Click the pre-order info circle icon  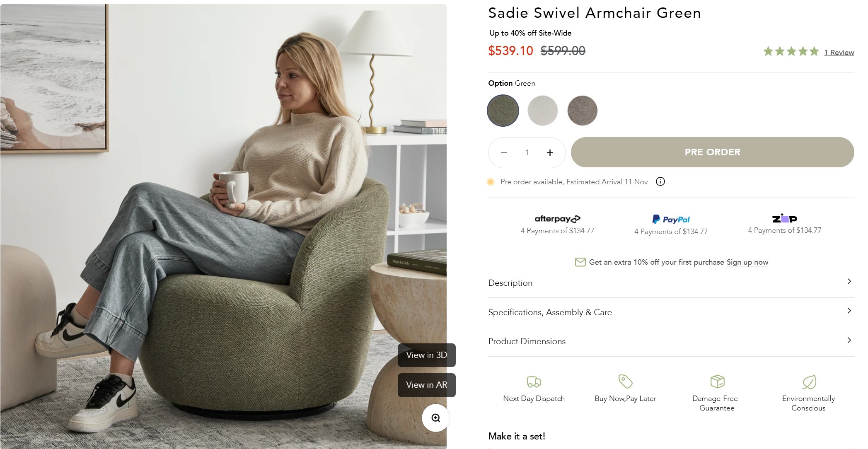click(660, 181)
